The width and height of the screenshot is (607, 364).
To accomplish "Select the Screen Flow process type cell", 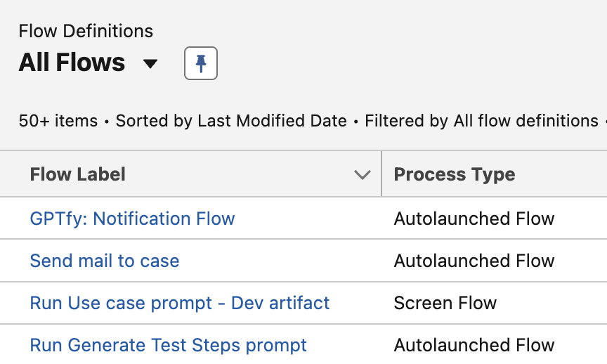I will (445, 303).
